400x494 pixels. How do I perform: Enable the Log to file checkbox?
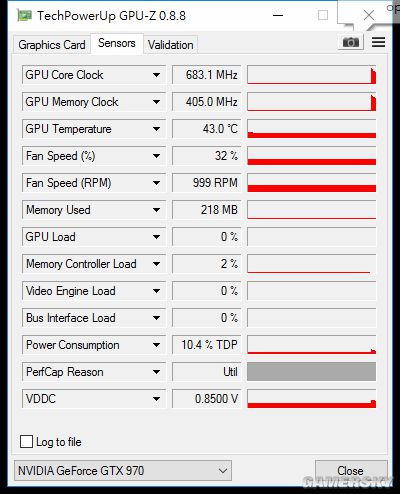pyautogui.click(x=27, y=442)
